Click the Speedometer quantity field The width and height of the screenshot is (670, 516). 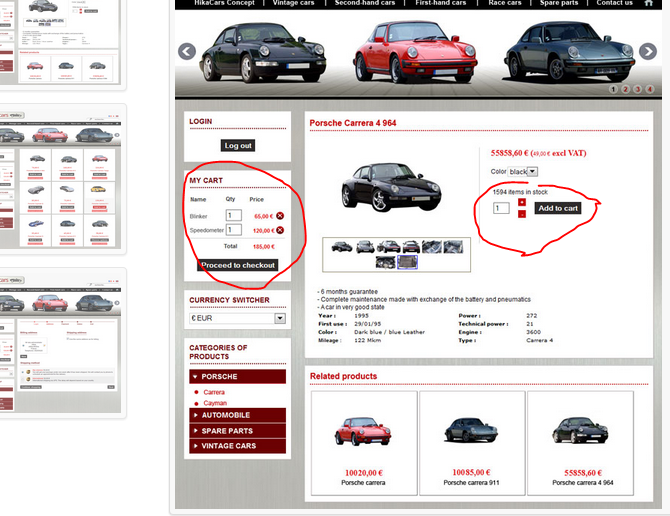point(233,230)
